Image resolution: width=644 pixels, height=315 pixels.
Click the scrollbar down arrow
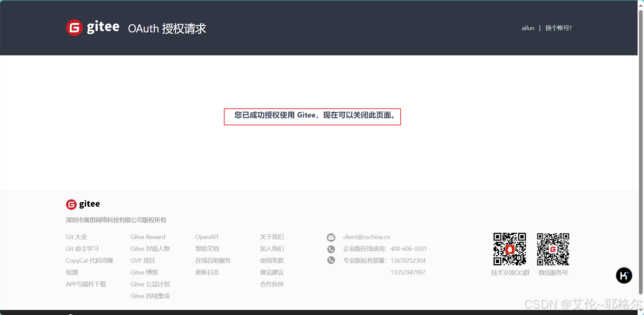pyautogui.click(x=641, y=310)
